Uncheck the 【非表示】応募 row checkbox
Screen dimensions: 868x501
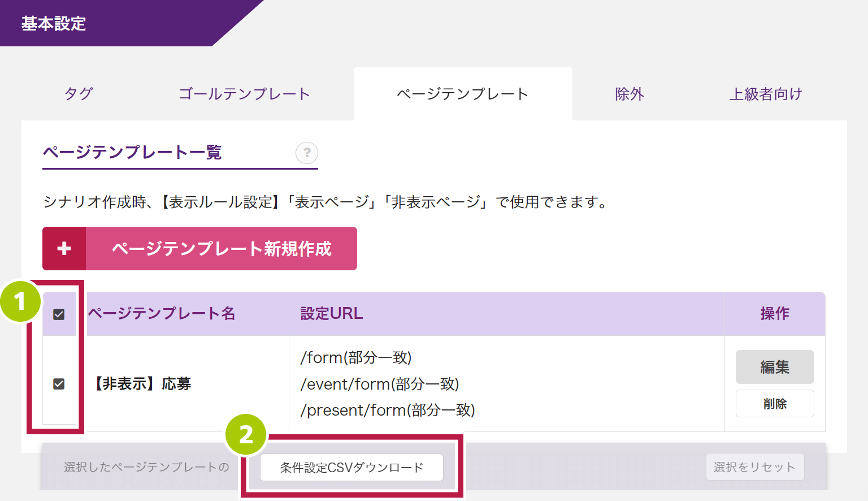pyautogui.click(x=59, y=384)
